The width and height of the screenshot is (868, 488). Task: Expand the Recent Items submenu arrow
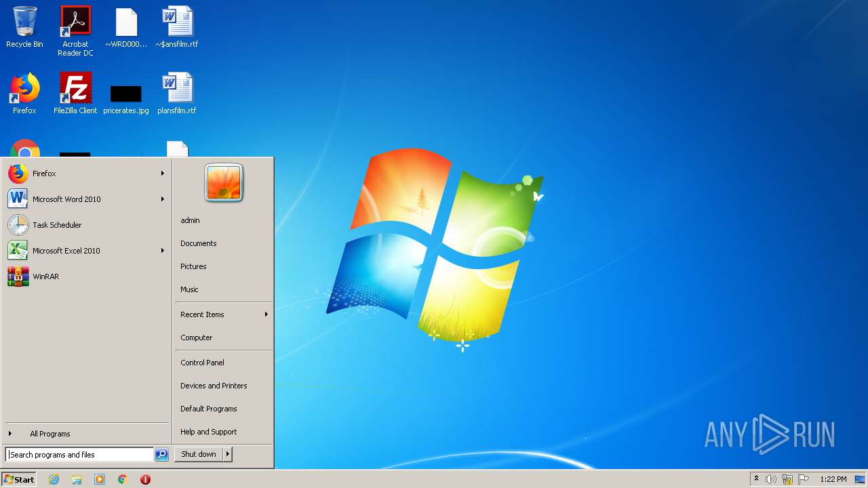pyautogui.click(x=267, y=314)
